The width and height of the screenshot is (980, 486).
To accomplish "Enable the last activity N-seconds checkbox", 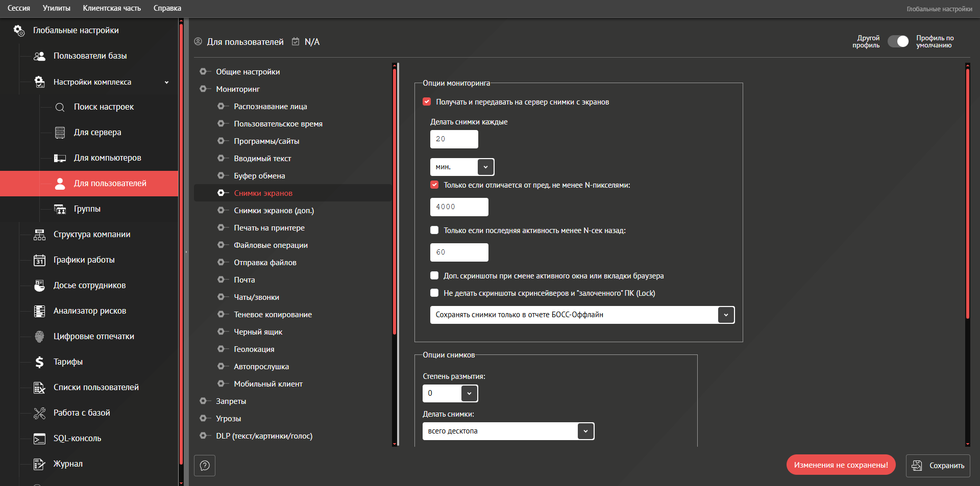I will [x=434, y=231].
